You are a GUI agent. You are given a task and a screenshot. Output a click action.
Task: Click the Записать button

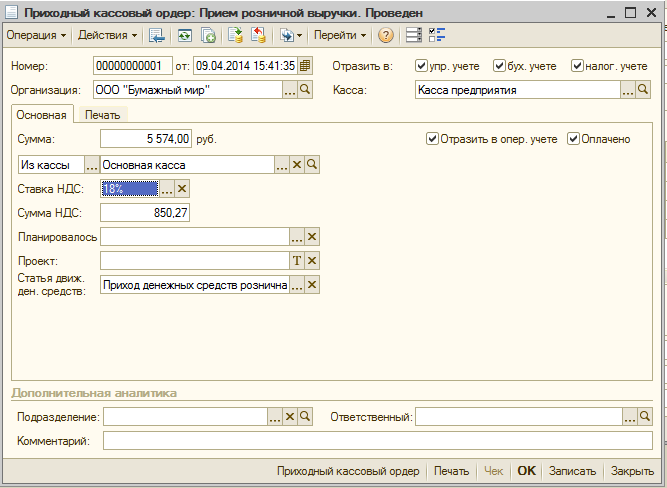tap(572, 471)
